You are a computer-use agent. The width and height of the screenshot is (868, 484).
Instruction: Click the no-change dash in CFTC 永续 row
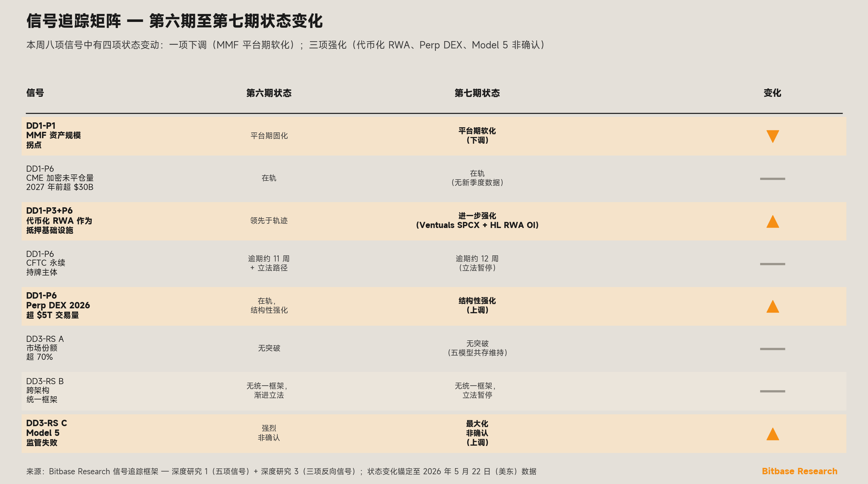click(x=772, y=264)
